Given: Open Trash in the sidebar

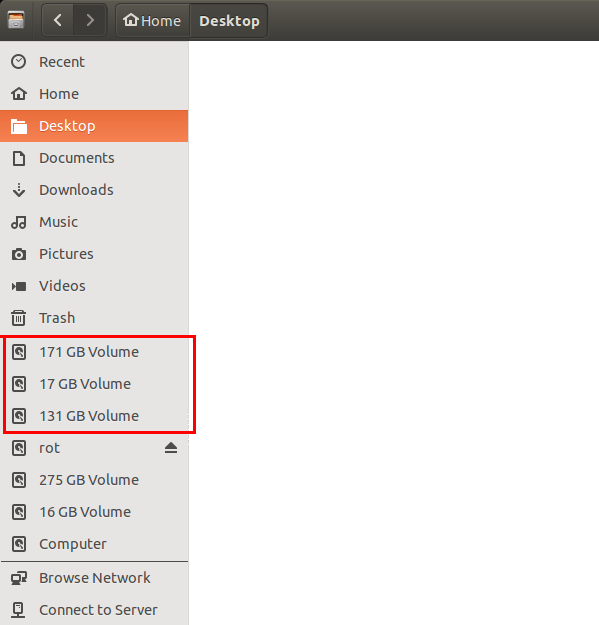Looking at the screenshot, I should [x=94, y=318].
